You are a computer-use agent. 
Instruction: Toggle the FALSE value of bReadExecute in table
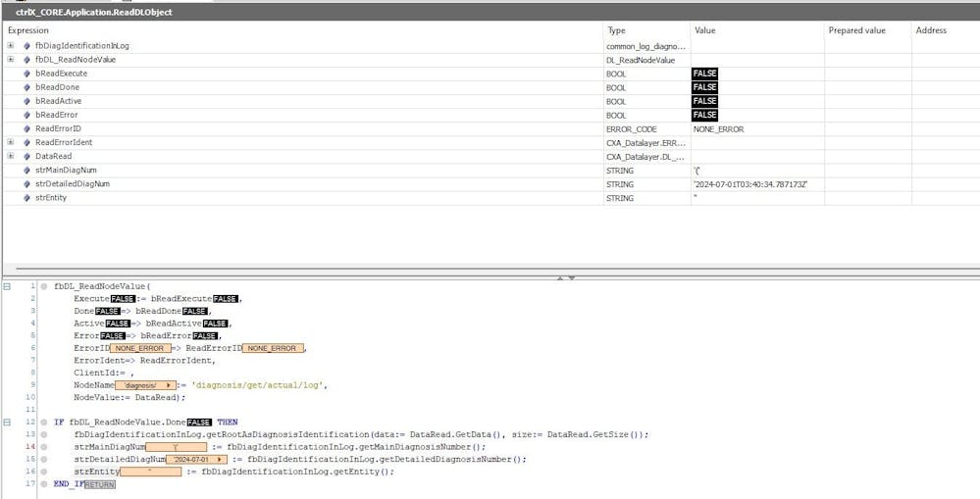(x=704, y=74)
